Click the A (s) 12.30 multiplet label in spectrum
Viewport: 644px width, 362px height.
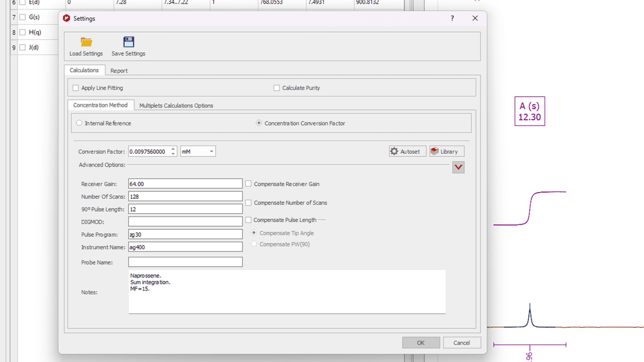click(x=530, y=111)
